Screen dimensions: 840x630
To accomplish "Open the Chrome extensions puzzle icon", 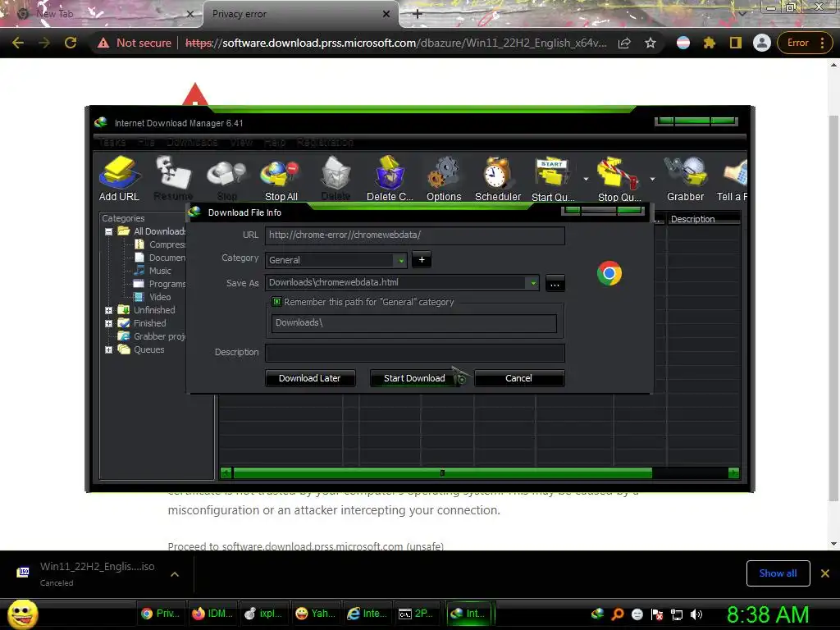I will (x=710, y=43).
